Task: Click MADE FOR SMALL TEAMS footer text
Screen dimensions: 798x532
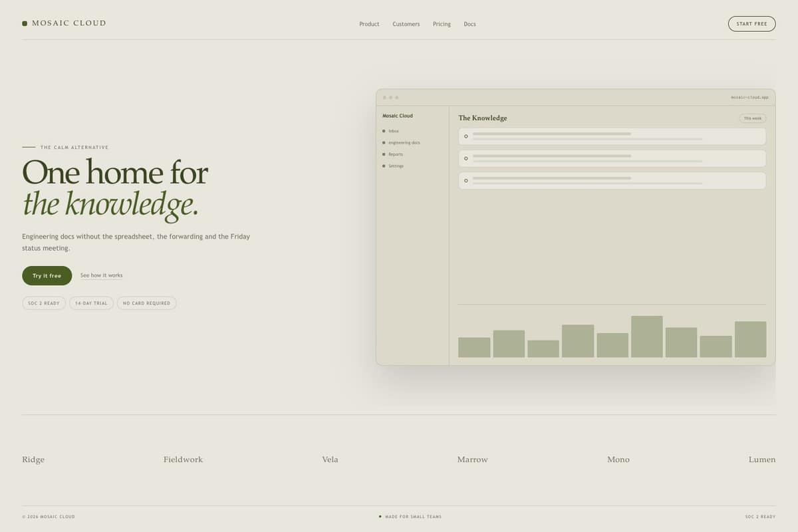Action: [x=413, y=517]
